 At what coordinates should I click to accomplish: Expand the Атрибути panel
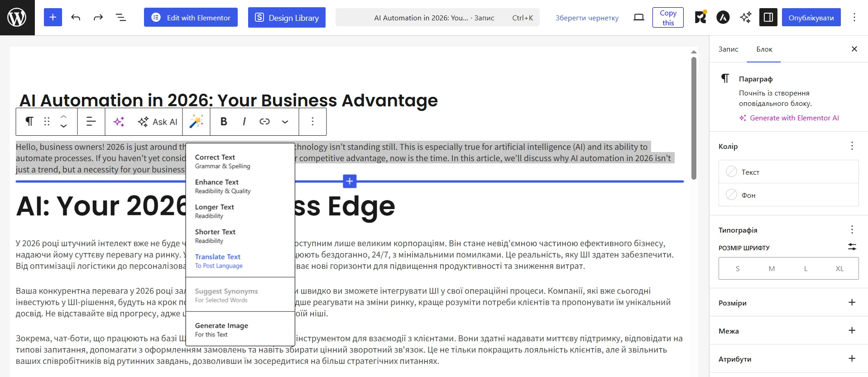(x=851, y=359)
